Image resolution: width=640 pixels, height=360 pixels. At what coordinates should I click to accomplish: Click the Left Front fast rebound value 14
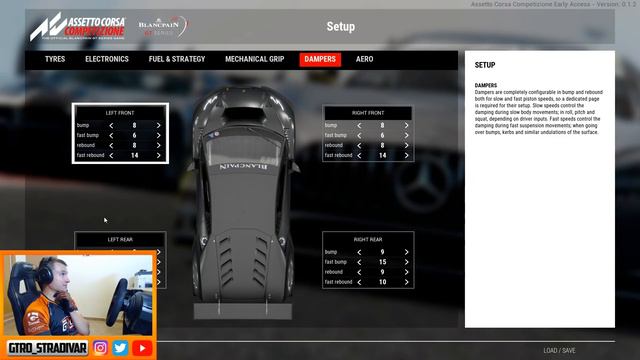134,156
